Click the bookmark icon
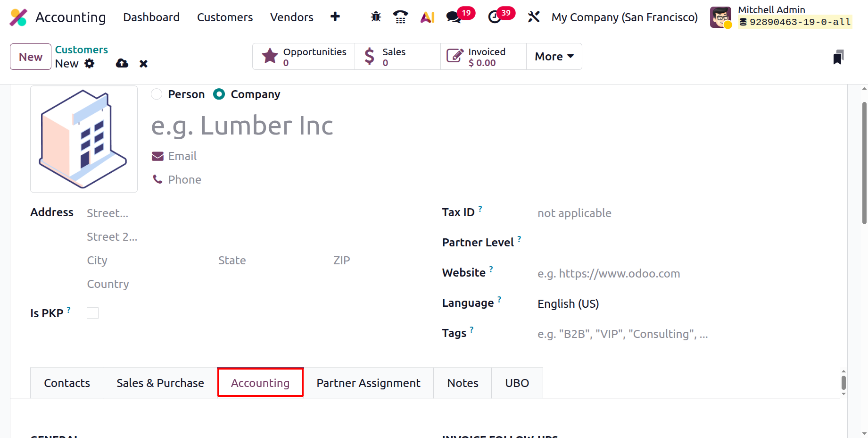Image resolution: width=868 pixels, height=438 pixels. coord(838,57)
